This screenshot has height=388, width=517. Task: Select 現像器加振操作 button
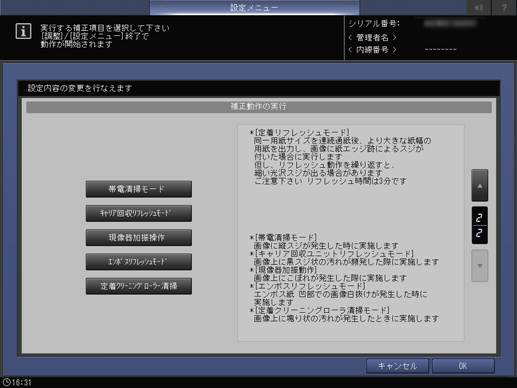coord(139,237)
